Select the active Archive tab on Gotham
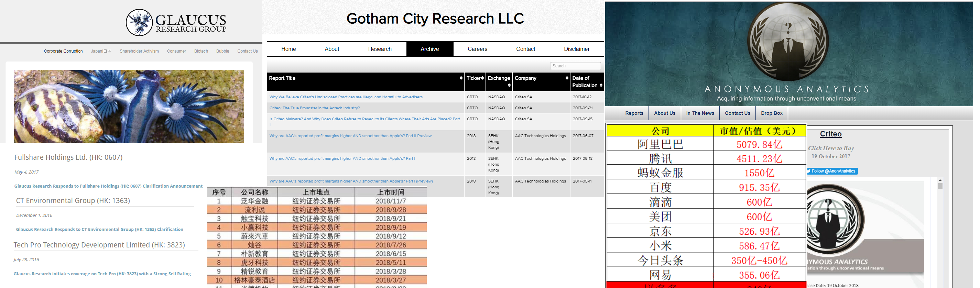980x288 pixels. (430, 49)
